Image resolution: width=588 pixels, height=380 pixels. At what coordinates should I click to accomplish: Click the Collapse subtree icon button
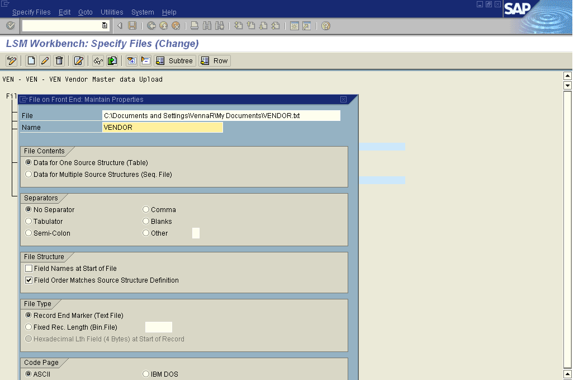pyautogui.click(x=145, y=60)
